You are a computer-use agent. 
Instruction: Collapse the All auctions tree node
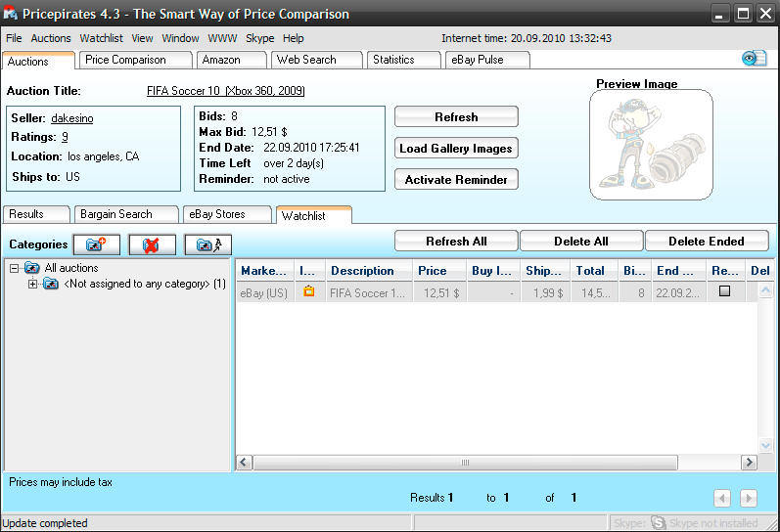pyautogui.click(x=15, y=269)
